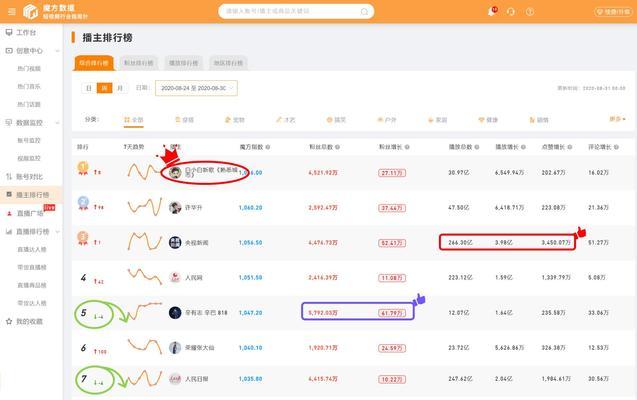Click the 7-day trend chart for 许华升

click(x=144, y=207)
